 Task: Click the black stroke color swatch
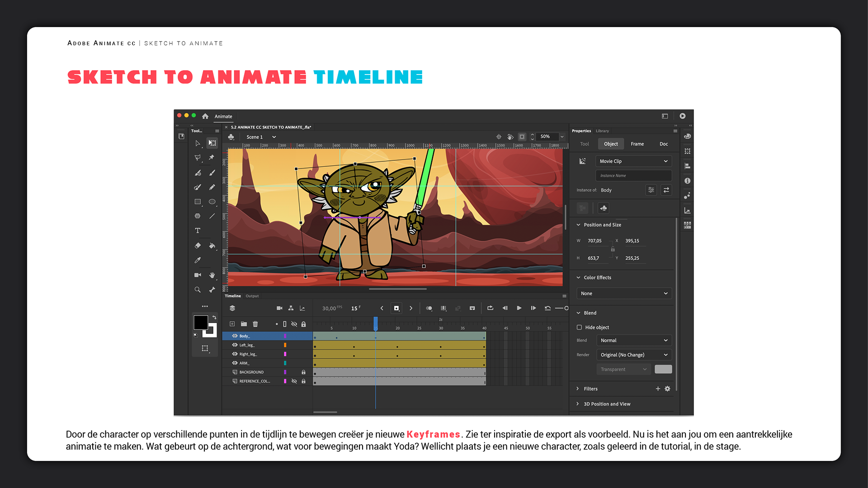point(201,322)
